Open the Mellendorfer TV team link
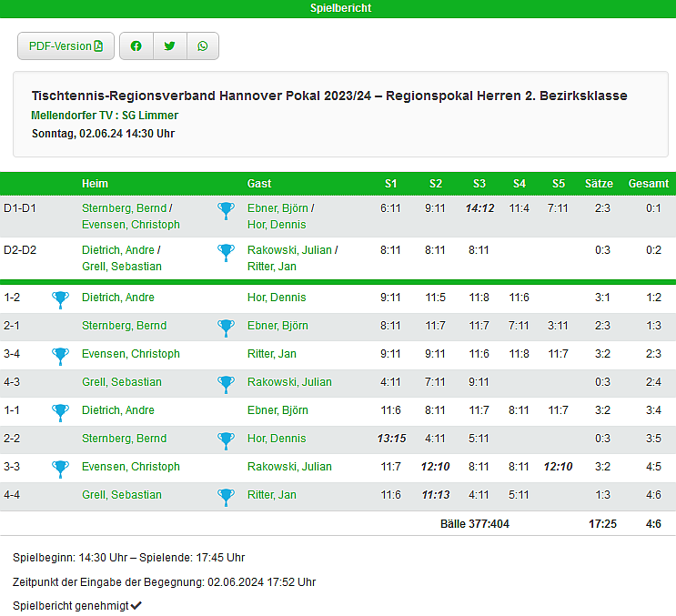676x616 pixels. [71, 116]
